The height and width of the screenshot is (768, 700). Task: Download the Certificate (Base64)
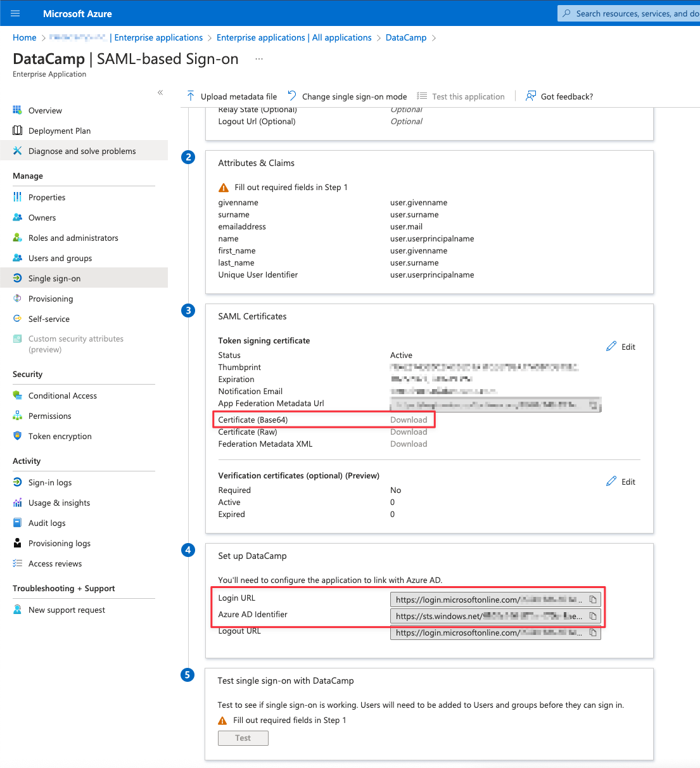[x=409, y=419]
